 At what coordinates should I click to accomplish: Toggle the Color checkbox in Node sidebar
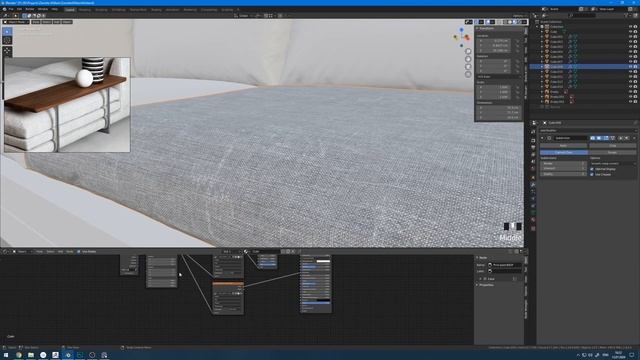coord(484,279)
